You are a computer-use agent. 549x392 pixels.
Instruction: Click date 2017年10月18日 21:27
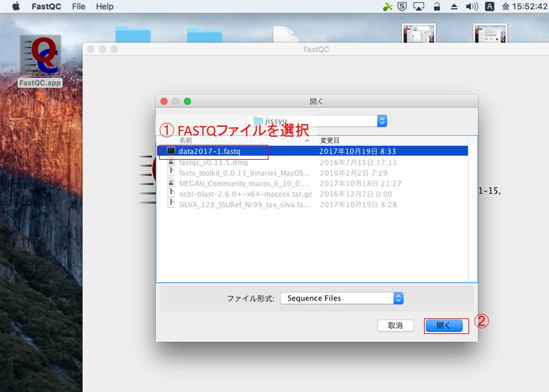click(x=360, y=184)
